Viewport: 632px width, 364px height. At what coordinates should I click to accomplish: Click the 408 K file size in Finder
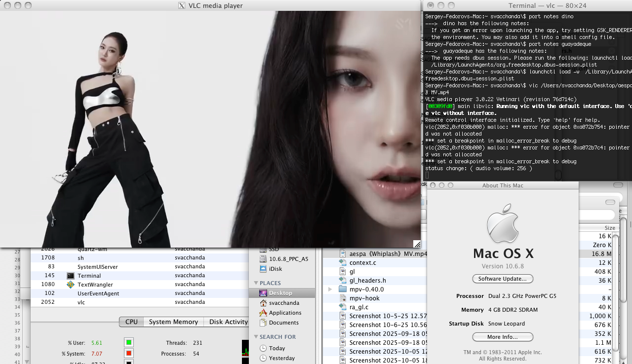coord(603,271)
